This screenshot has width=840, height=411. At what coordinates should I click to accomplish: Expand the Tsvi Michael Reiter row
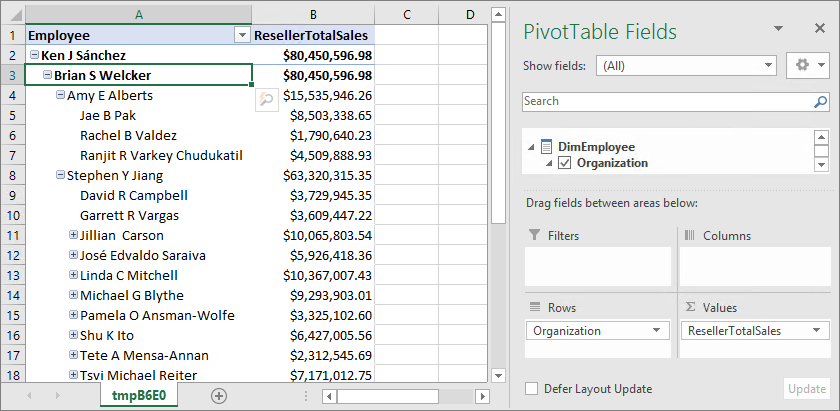tap(73, 375)
